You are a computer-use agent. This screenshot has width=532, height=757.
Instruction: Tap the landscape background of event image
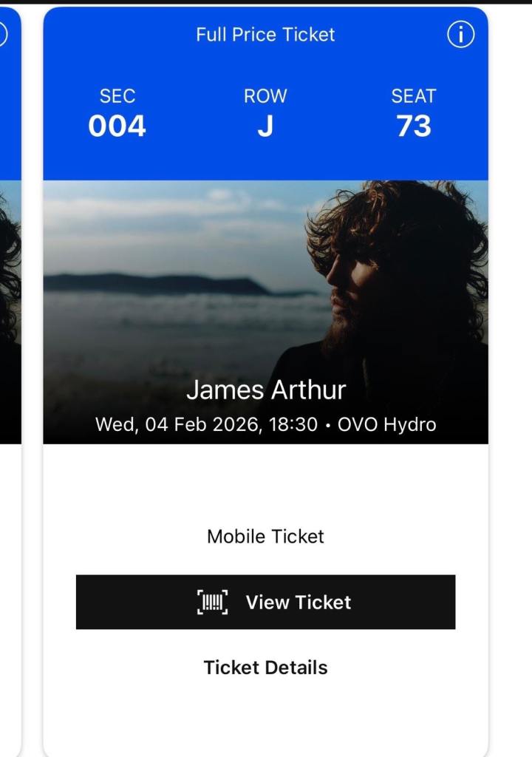point(163,244)
